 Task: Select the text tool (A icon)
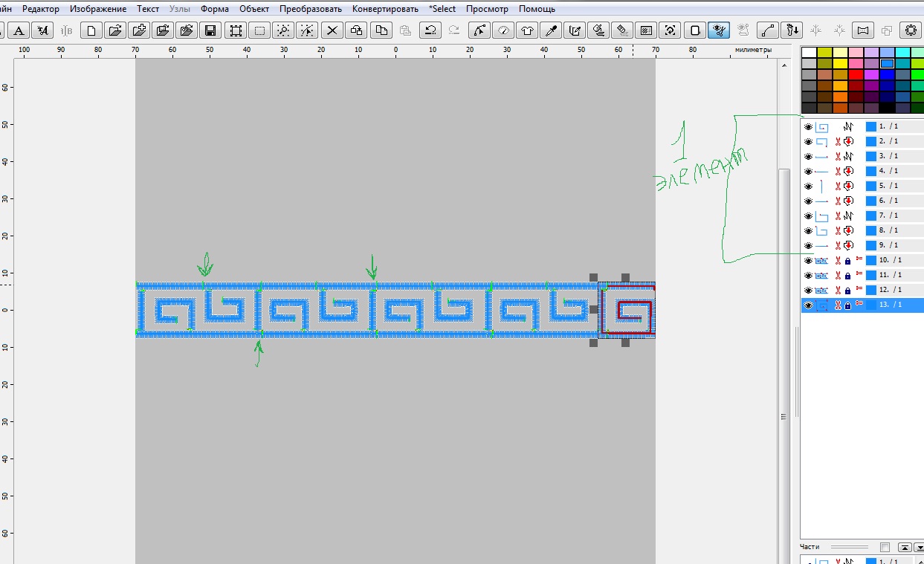[x=19, y=30]
